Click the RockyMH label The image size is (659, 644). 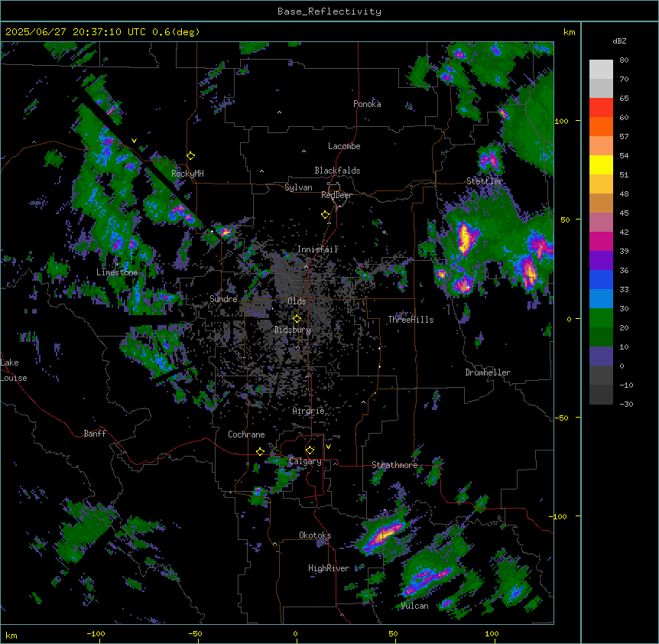coord(187,174)
